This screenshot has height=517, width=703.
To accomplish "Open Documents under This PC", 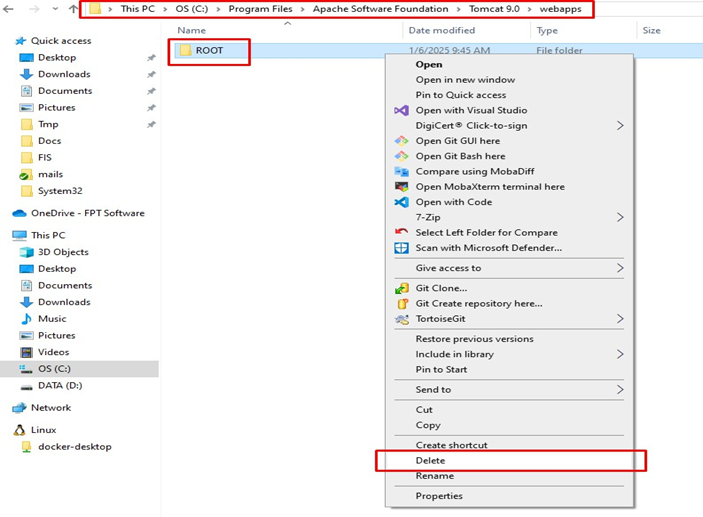I will tap(65, 286).
